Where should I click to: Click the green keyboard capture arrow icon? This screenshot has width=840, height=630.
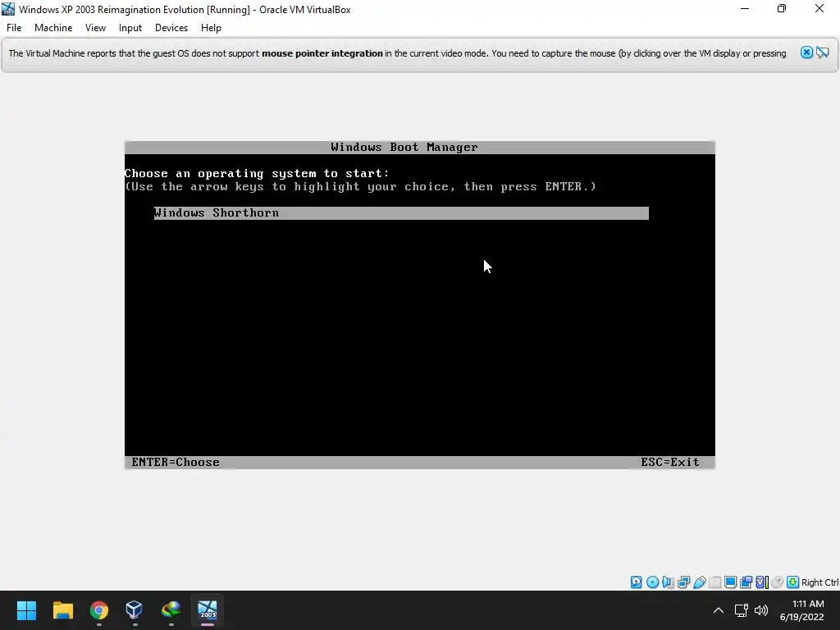pyautogui.click(x=793, y=582)
